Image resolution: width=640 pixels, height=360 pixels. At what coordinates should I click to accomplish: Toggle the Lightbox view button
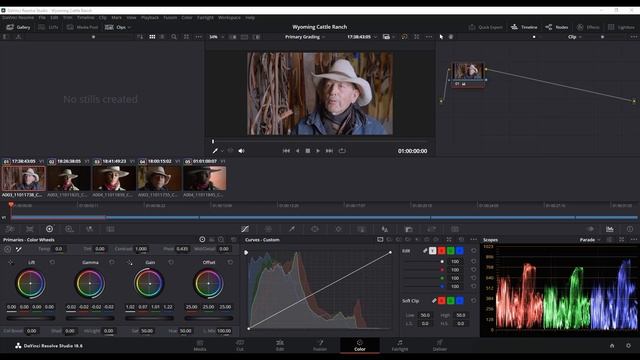pos(621,27)
